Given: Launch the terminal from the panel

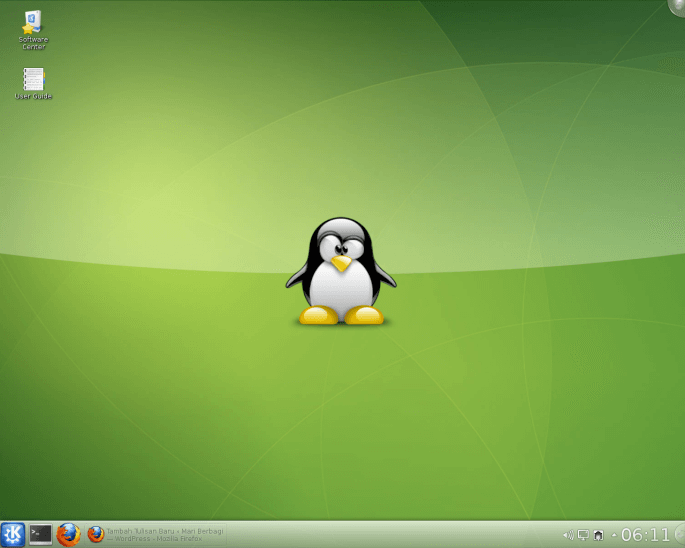Looking at the screenshot, I should coord(41,534).
